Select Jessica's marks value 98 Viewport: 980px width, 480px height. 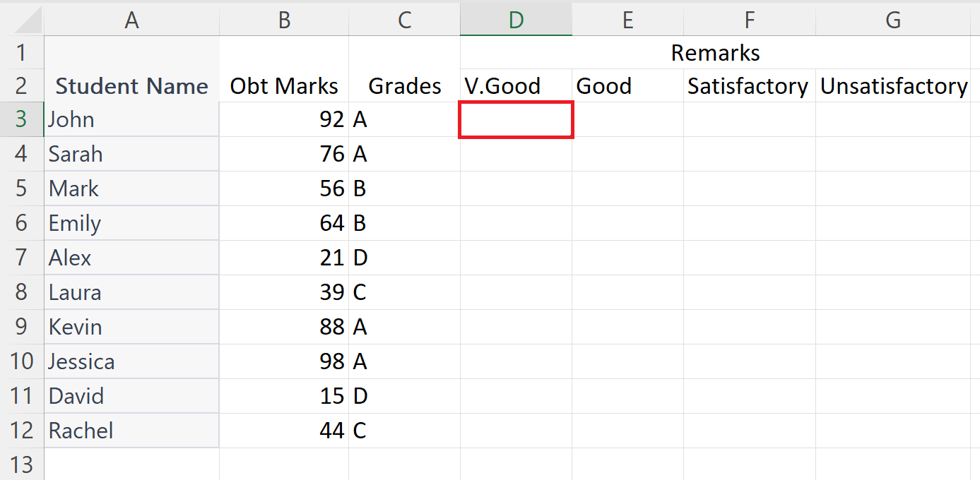coord(284,361)
